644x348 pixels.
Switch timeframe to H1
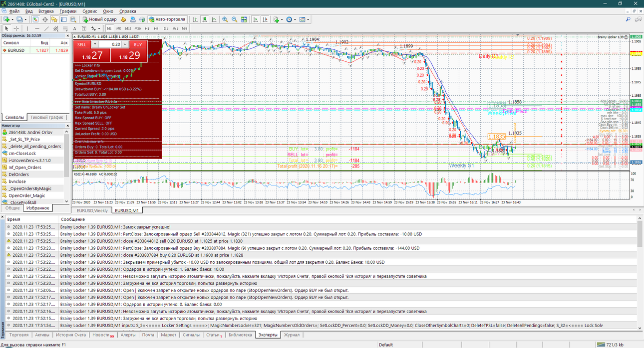(147, 28)
